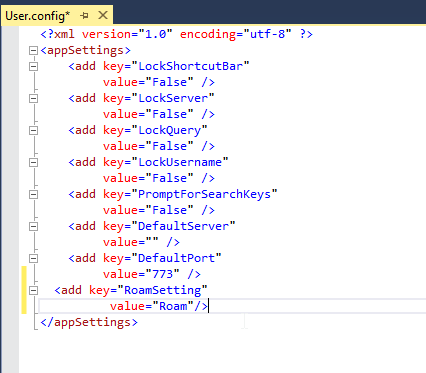The height and width of the screenshot is (373, 426).
Task: Place cursor in "LockShortcutBar" key text
Action: tap(190, 66)
